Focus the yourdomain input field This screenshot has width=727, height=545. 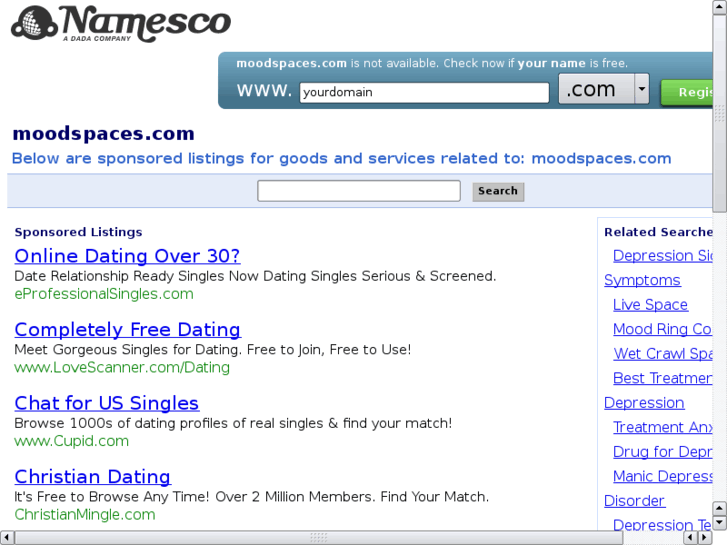[424, 92]
